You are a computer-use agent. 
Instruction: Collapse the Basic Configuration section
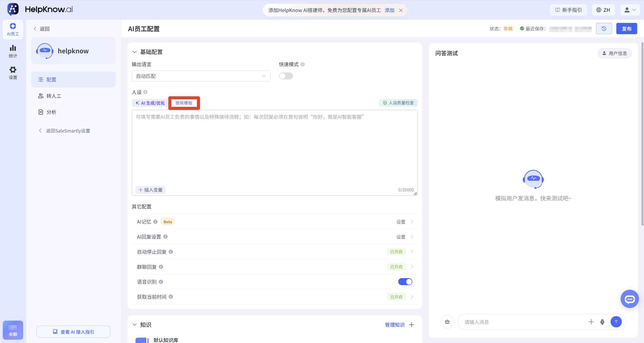point(135,52)
